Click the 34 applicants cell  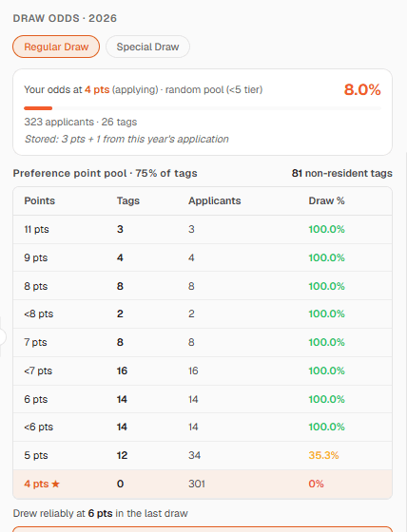tap(194, 455)
